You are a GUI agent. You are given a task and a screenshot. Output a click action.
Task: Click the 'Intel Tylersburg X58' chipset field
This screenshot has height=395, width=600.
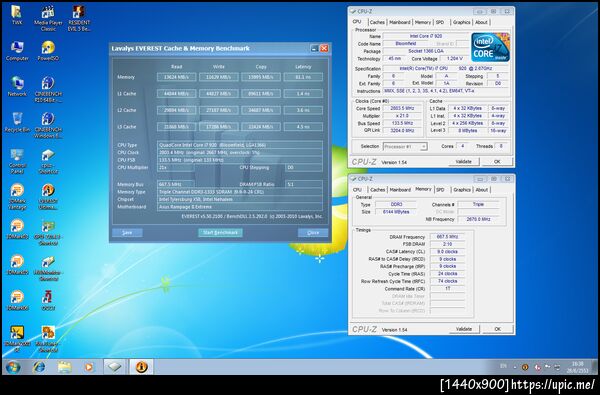pyautogui.click(x=240, y=199)
